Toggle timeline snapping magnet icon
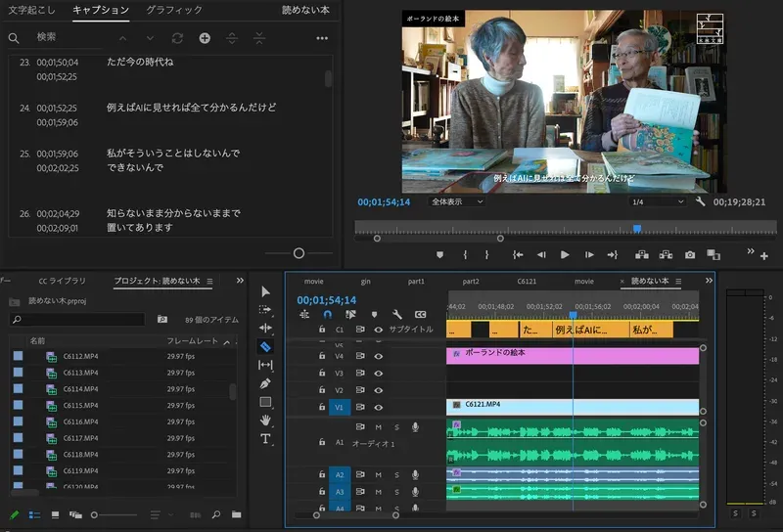The height and width of the screenshot is (532, 783). point(327,314)
